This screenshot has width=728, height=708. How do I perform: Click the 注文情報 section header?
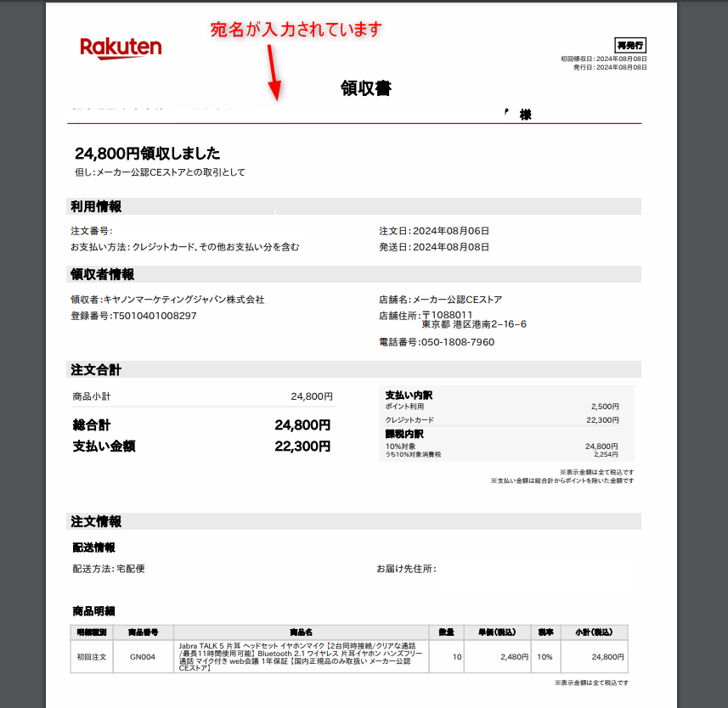coord(96,521)
